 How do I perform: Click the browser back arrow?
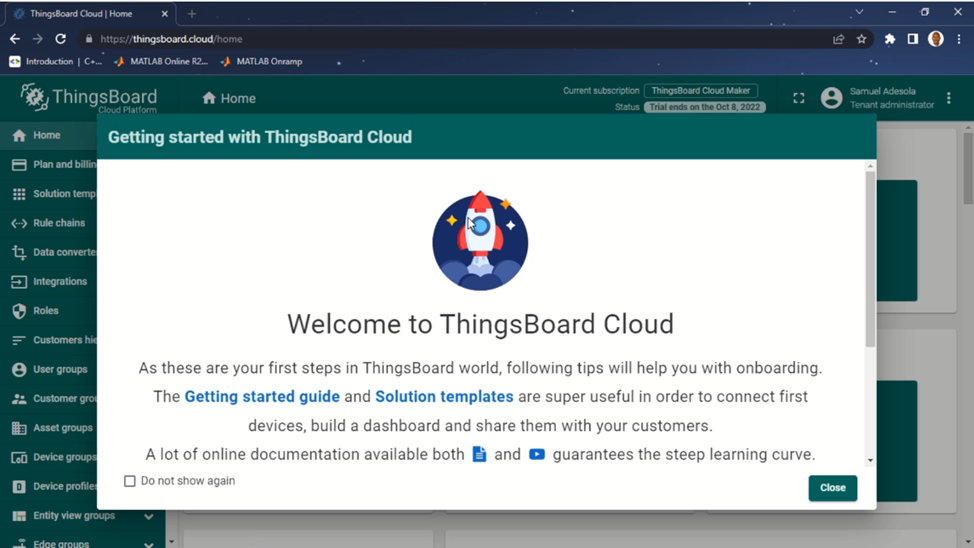tap(15, 39)
